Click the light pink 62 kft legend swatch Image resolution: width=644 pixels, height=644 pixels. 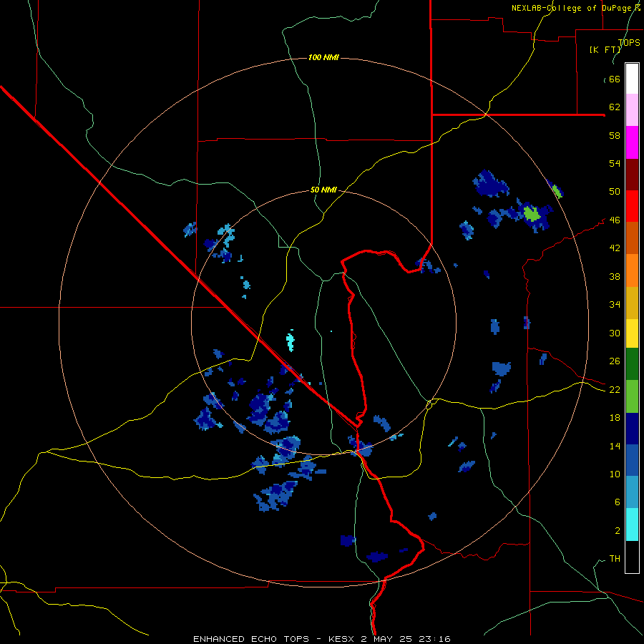(x=632, y=110)
